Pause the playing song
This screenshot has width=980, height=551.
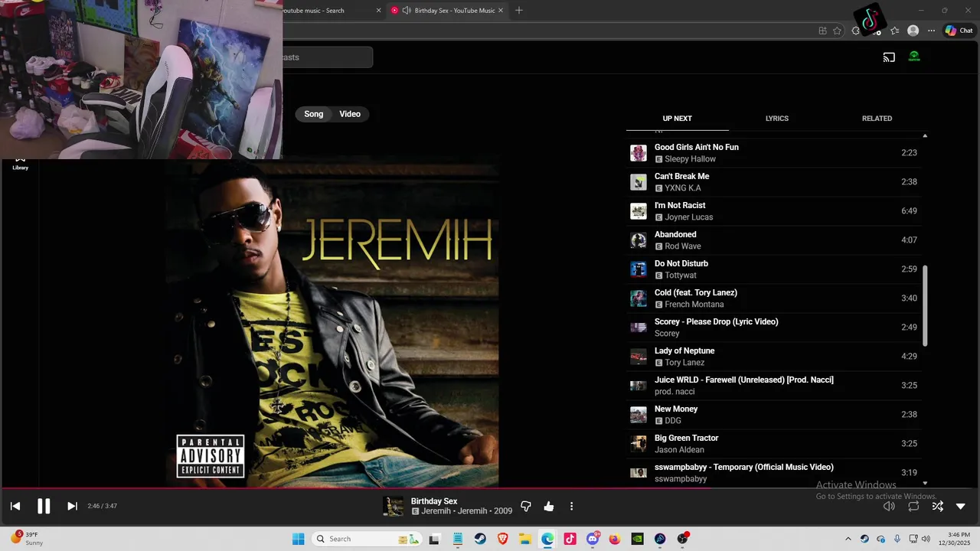tap(44, 506)
